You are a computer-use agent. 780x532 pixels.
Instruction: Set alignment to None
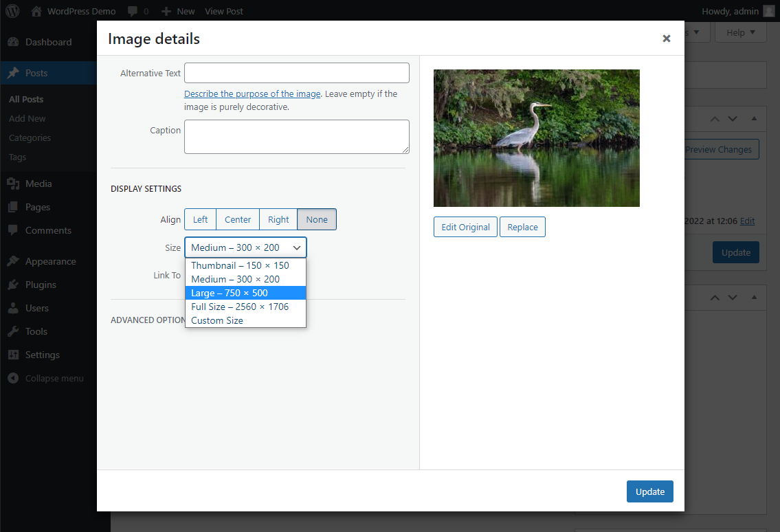click(317, 219)
